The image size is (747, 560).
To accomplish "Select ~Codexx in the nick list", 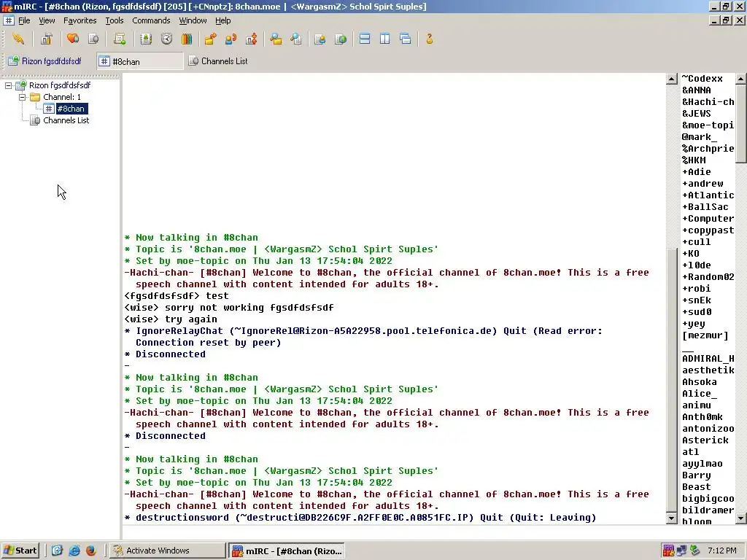I will pos(703,79).
